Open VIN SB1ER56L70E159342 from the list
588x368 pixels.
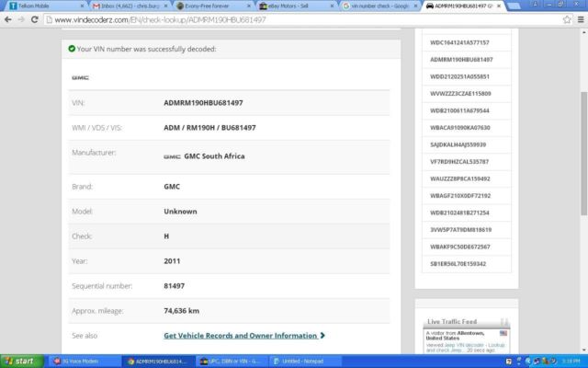click(x=458, y=264)
